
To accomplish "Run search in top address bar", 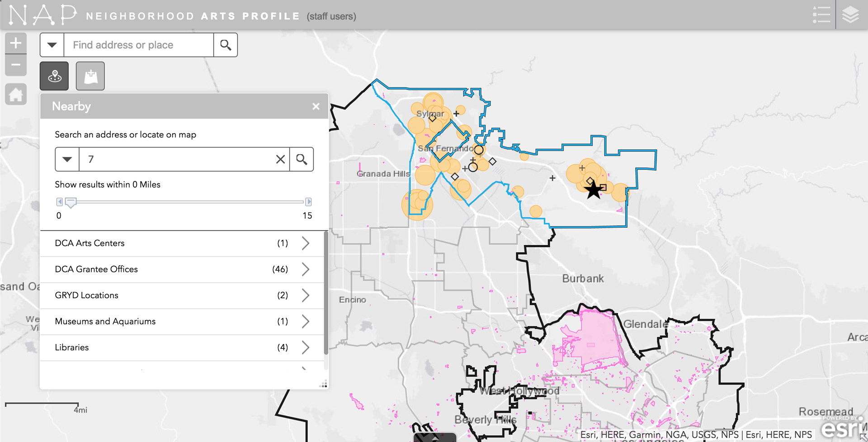I will click(x=226, y=45).
